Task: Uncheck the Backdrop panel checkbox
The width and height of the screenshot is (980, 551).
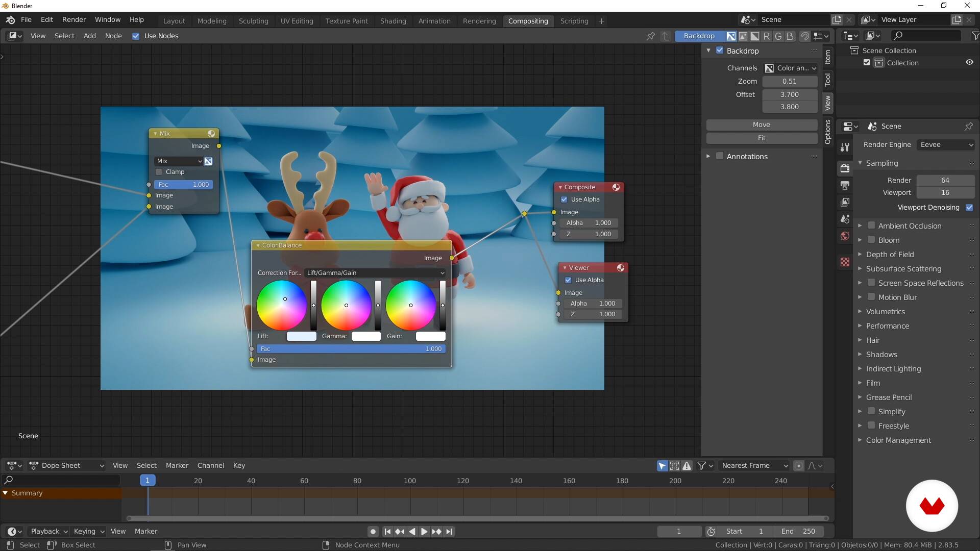Action: pos(720,51)
